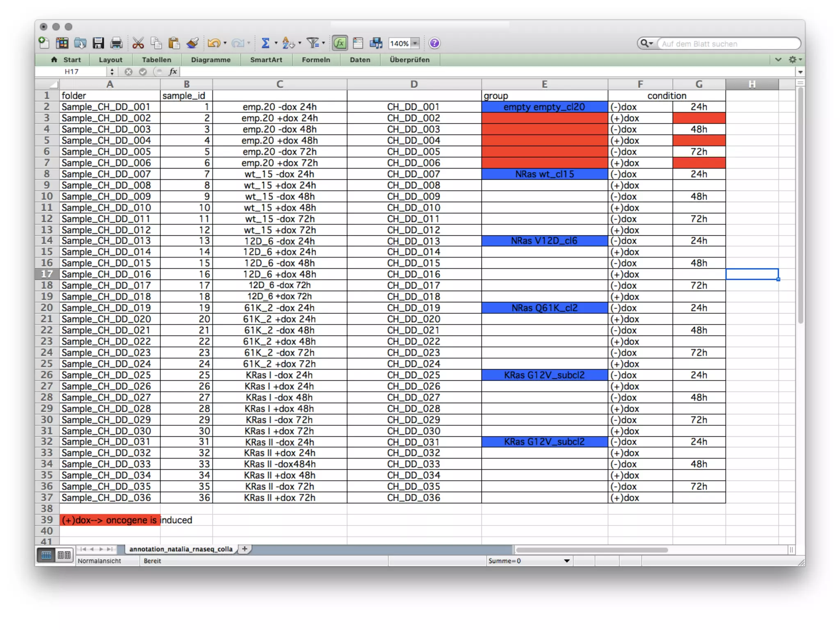Click the Print icon in the toolbar

(116, 43)
